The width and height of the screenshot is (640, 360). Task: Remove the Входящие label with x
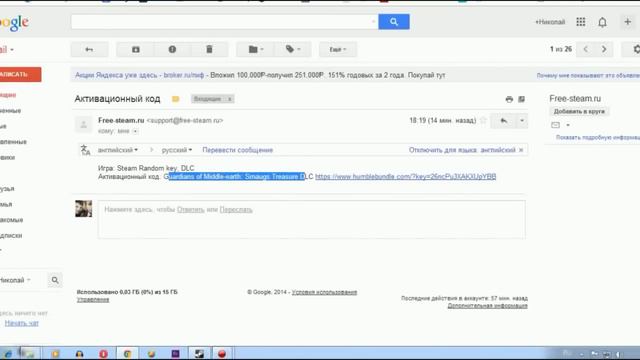pyautogui.click(x=229, y=99)
